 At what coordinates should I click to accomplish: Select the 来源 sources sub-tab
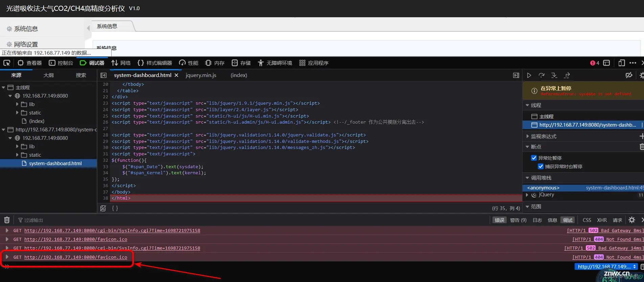[16, 75]
